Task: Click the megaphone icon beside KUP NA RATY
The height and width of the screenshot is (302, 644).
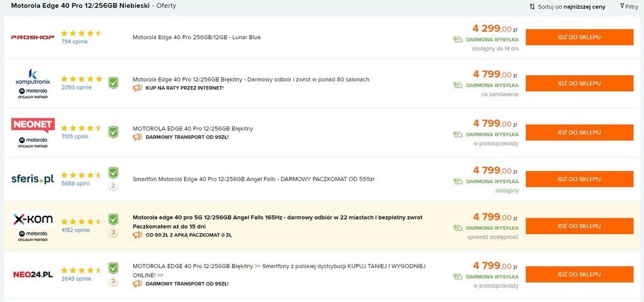Action: coord(138,88)
